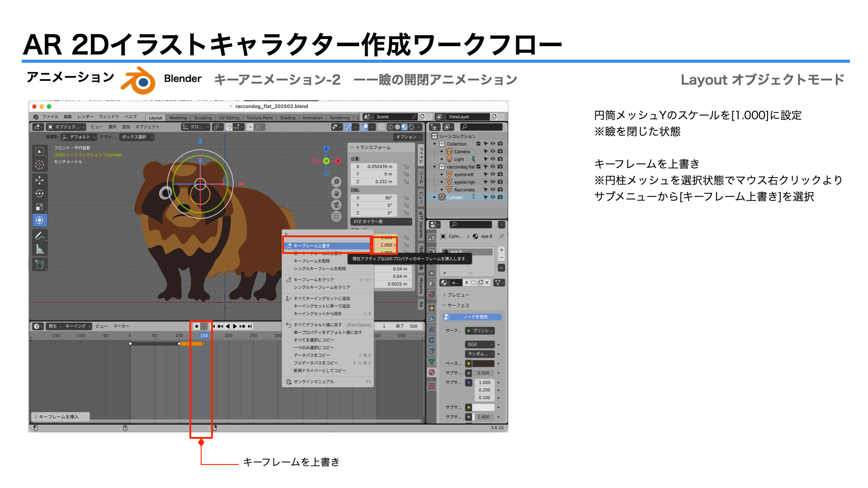The width and height of the screenshot is (868, 488).
Task: Select the highlighted Transform tool
Action: click(x=40, y=220)
